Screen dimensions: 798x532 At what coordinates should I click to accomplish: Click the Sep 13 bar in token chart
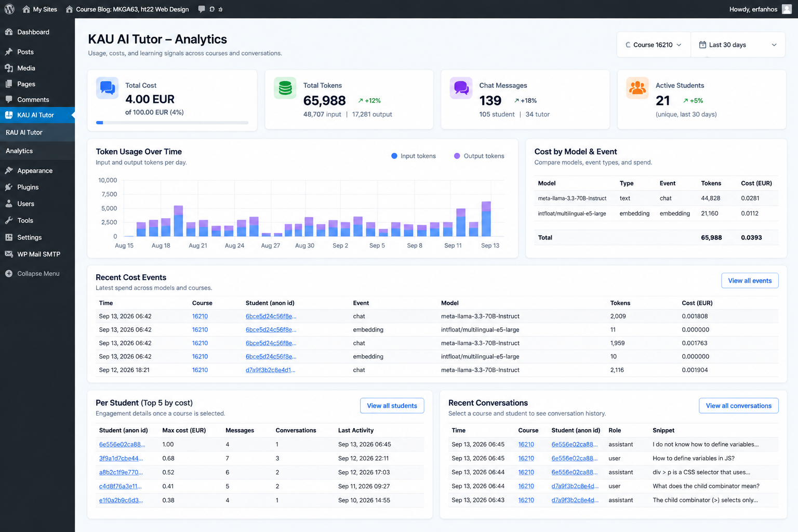pos(486,219)
